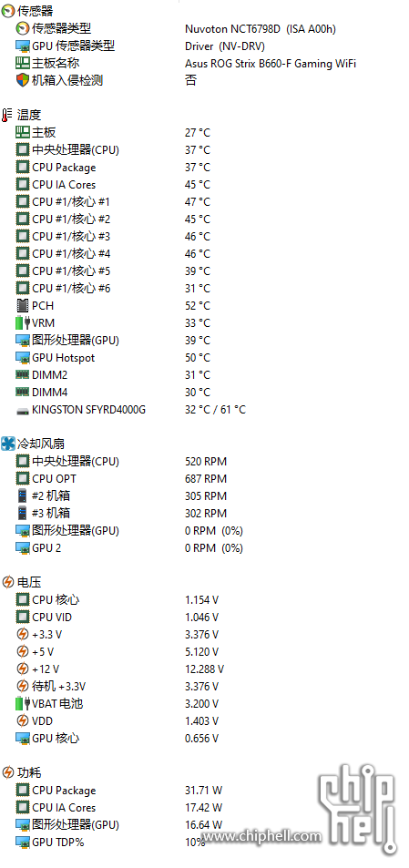409x868 pixels.
Task: Click the 12.288 V value
Action: pos(204,669)
